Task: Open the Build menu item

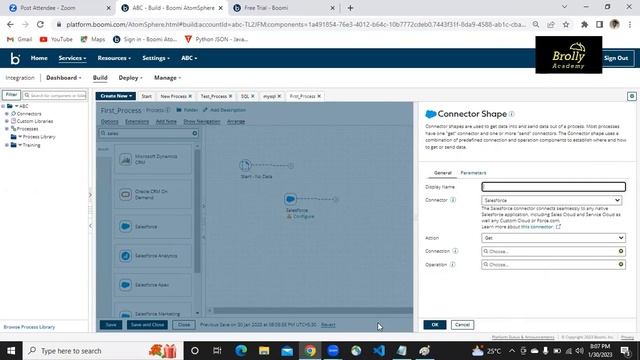Action: [x=100, y=78]
